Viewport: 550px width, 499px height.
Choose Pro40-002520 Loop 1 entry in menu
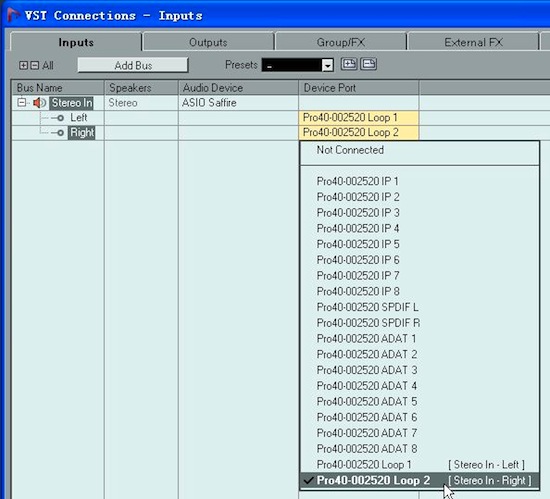pos(420,465)
